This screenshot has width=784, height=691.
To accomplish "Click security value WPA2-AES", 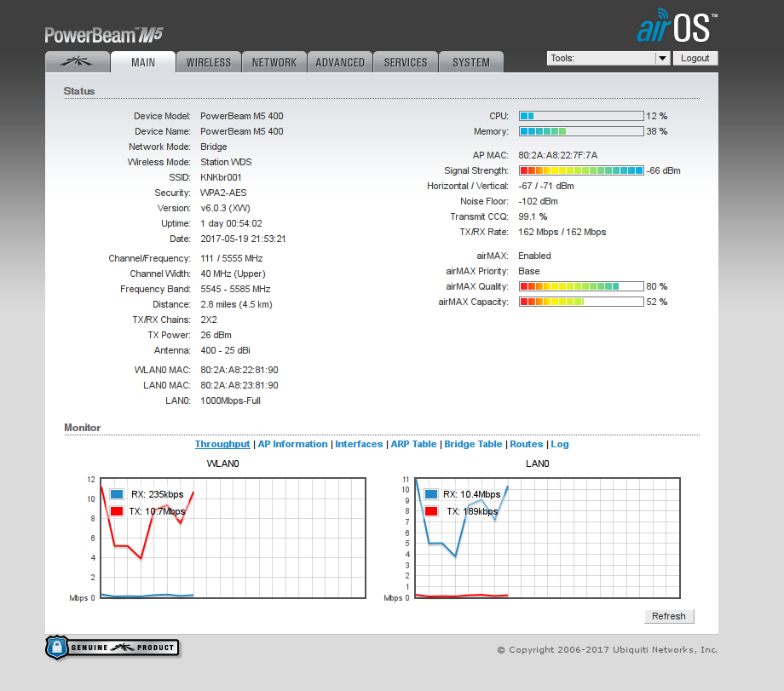I will (223, 193).
